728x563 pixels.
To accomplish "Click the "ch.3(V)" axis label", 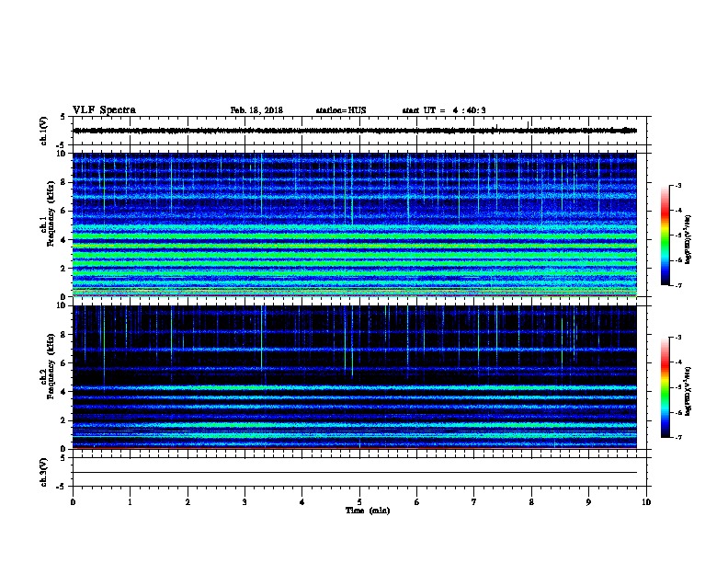I will (43, 472).
